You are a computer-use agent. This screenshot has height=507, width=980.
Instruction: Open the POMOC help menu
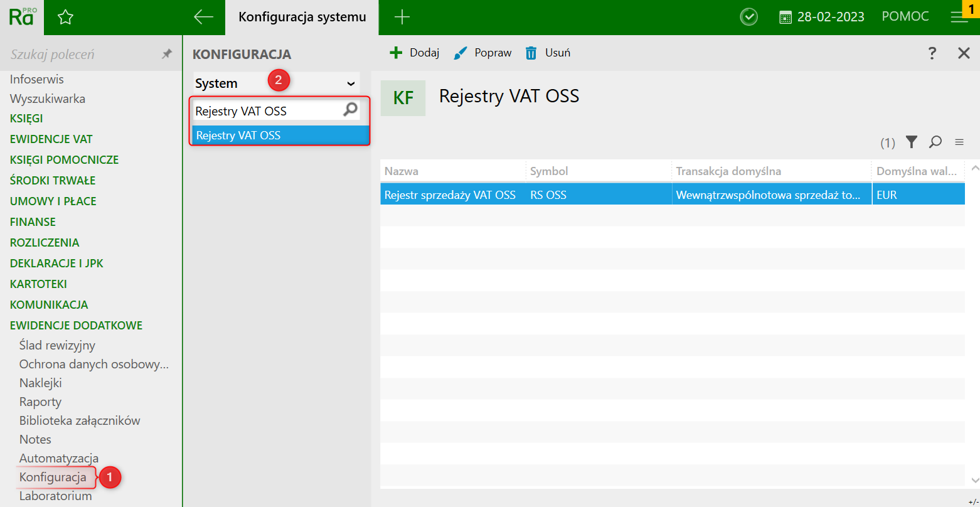[x=905, y=17]
